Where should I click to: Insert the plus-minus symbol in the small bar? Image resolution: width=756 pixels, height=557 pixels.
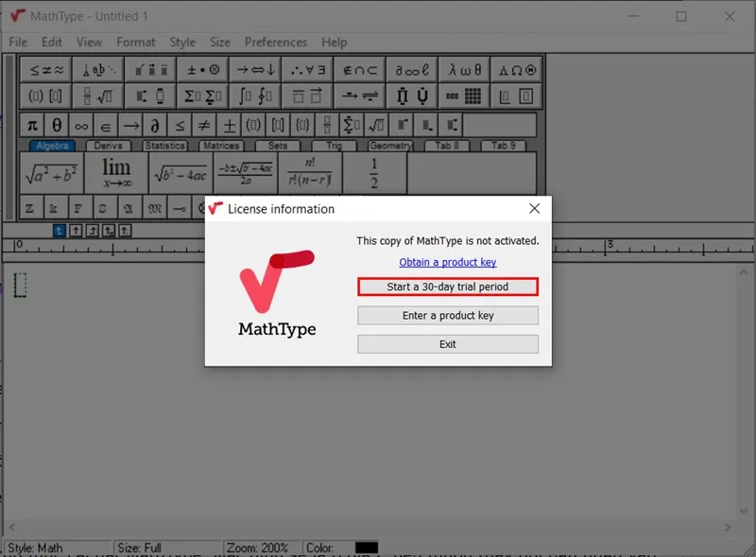tap(229, 125)
